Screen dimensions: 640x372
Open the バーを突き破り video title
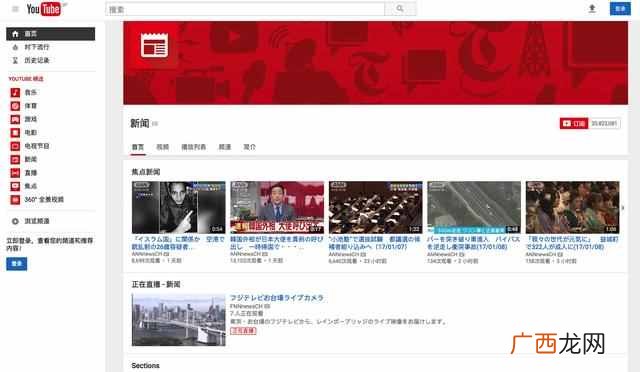click(x=473, y=243)
